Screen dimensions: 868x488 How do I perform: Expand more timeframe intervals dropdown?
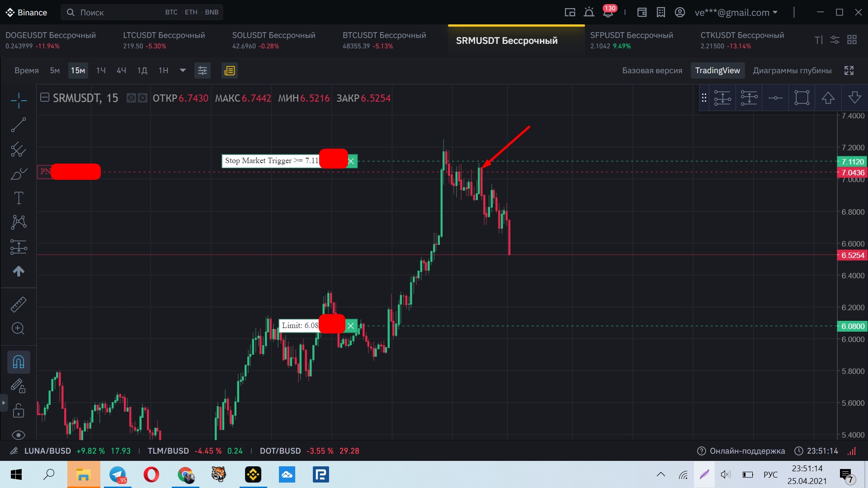pyautogui.click(x=183, y=70)
